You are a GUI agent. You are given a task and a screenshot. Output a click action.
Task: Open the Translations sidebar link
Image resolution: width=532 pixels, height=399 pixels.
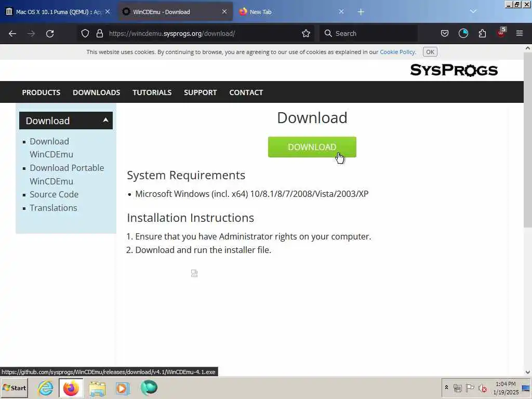tap(54, 208)
